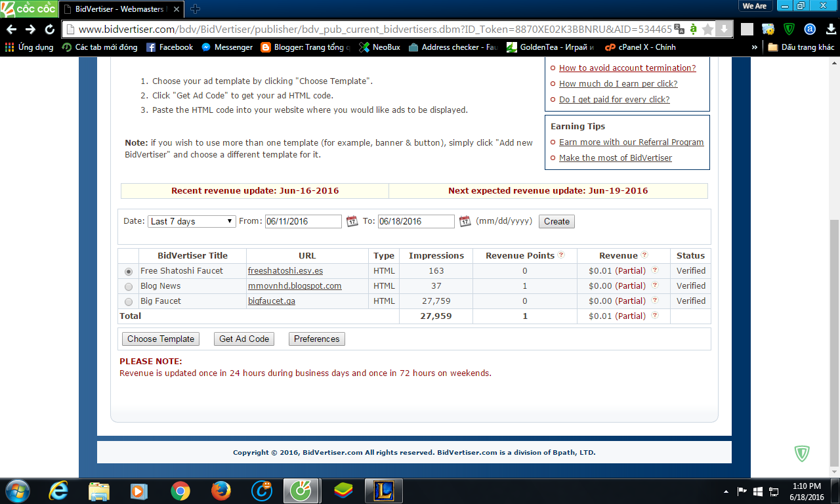This screenshot has width=840, height=504.
Task: Launch Internet Explorer from the taskbar
Action: (59, 491)
